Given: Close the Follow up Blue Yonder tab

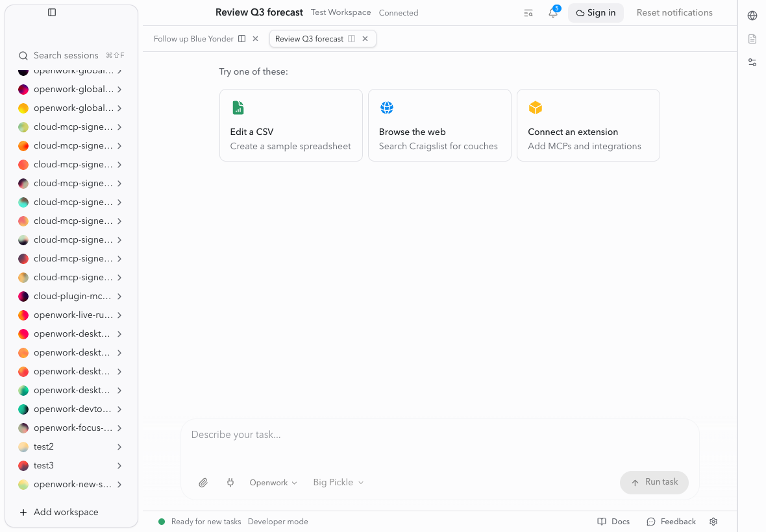Looking at the screenshot, I should coord(256,38).
